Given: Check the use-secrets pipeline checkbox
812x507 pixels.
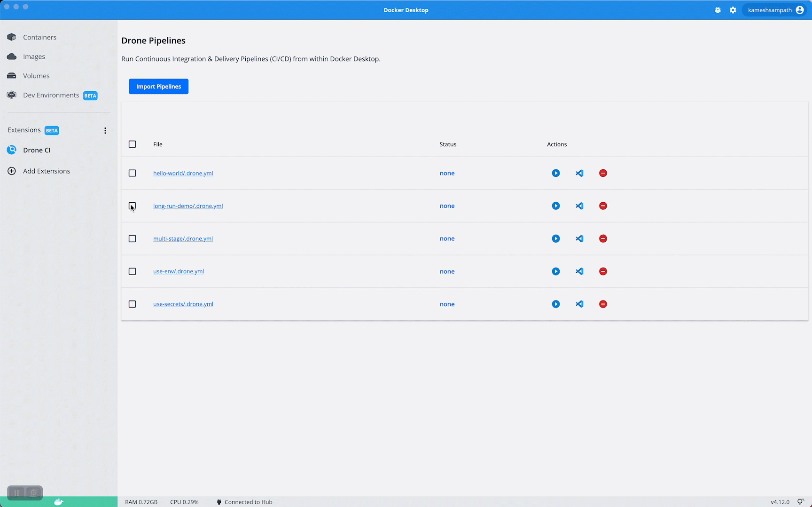Looking at the screenshot, I should click(133, 304).
